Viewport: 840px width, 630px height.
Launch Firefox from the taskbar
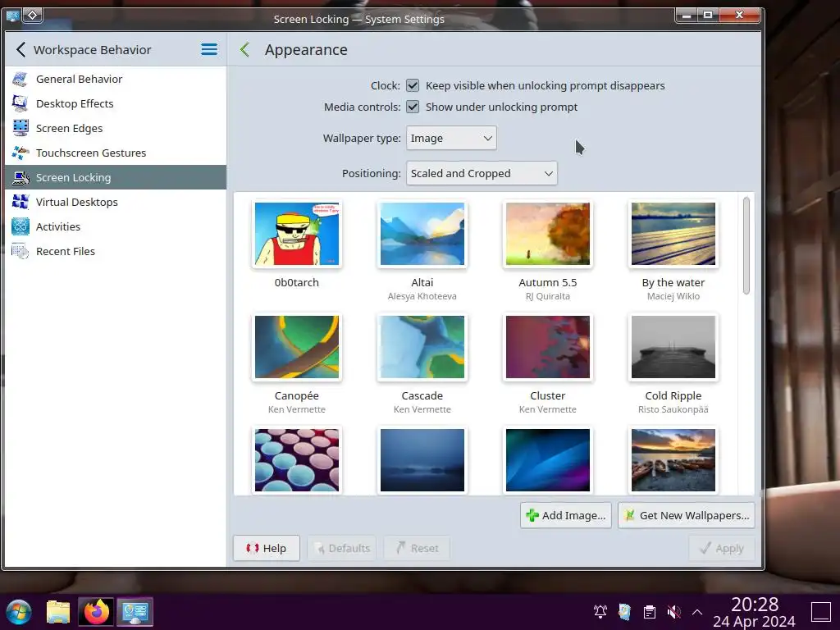click(96, 612)
